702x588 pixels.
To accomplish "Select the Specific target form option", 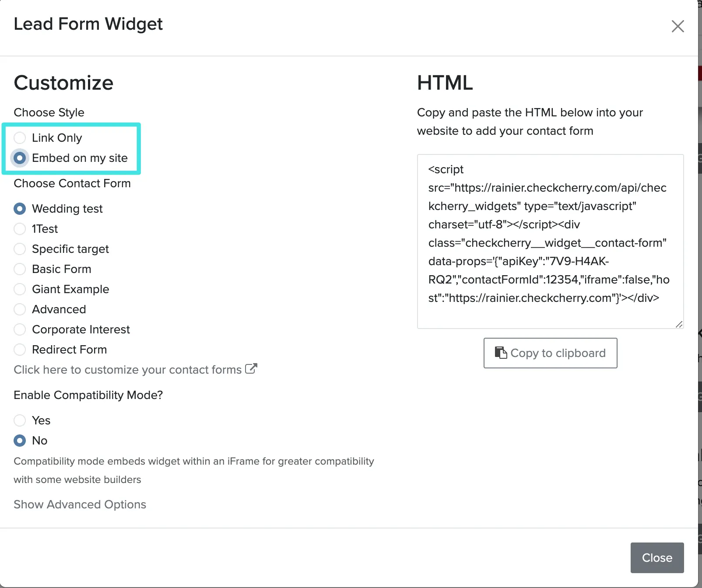I will 20,249.
